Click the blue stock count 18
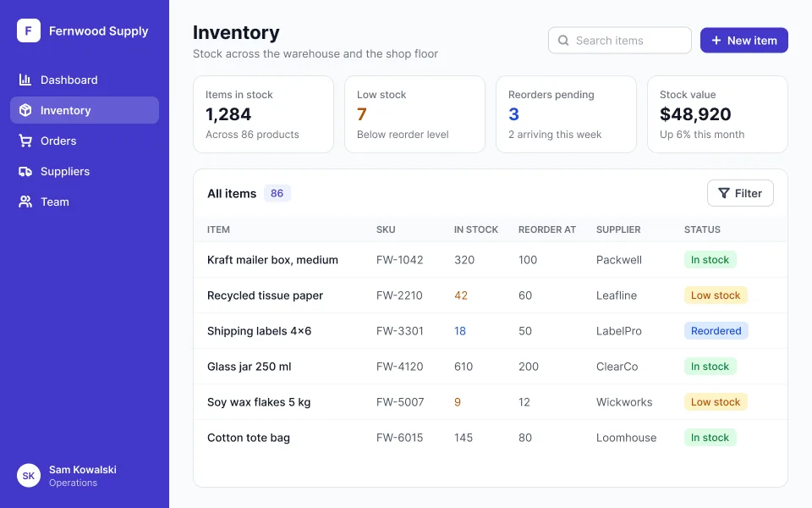The height and width of the screenshot is (508, 812). 460,331
